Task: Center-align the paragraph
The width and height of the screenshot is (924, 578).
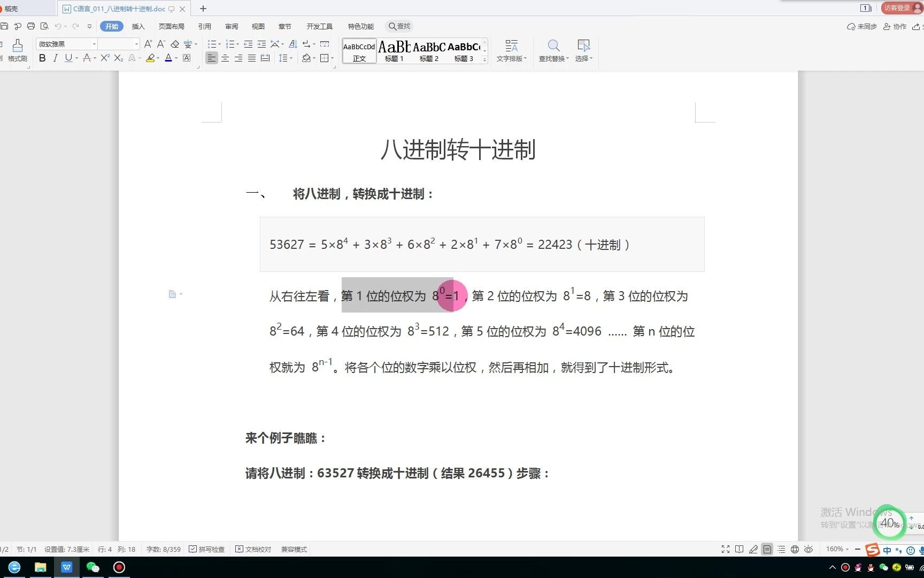Action: pos(225,58)
